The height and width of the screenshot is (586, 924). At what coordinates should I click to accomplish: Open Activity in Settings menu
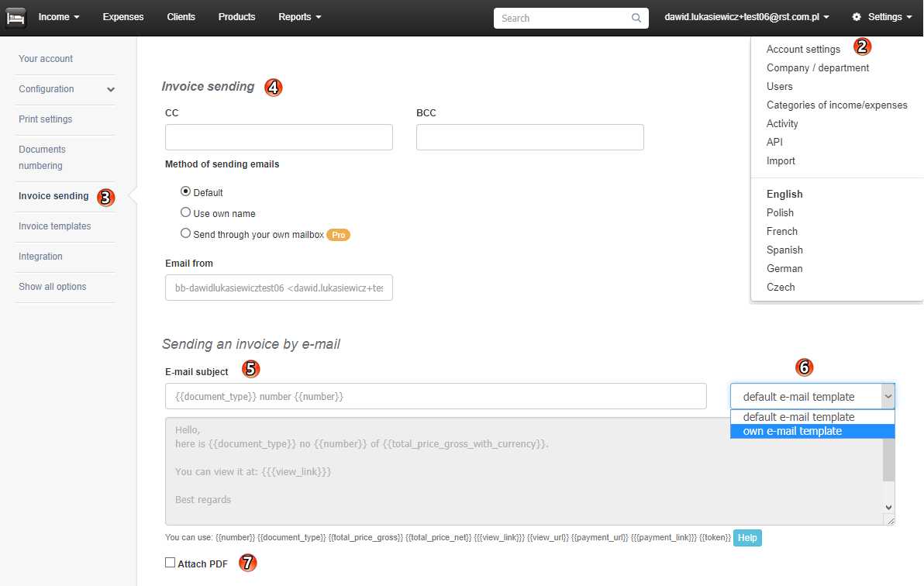[x=782, y=124]
